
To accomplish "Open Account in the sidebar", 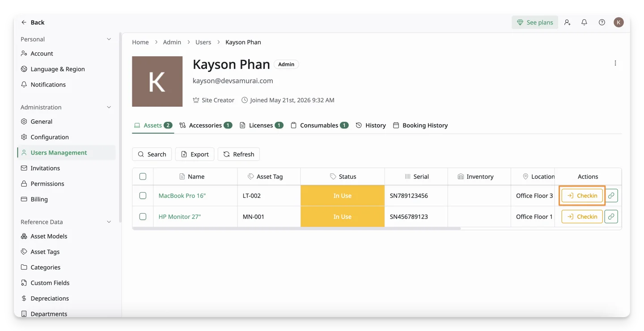I will (66, 54).
